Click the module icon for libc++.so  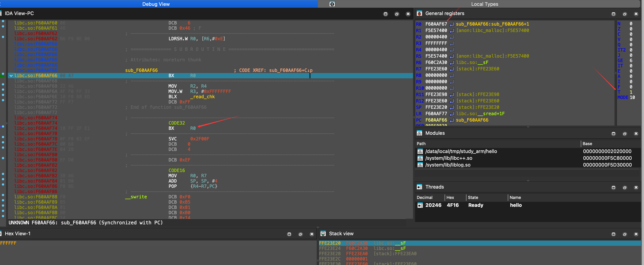[420, 158]
